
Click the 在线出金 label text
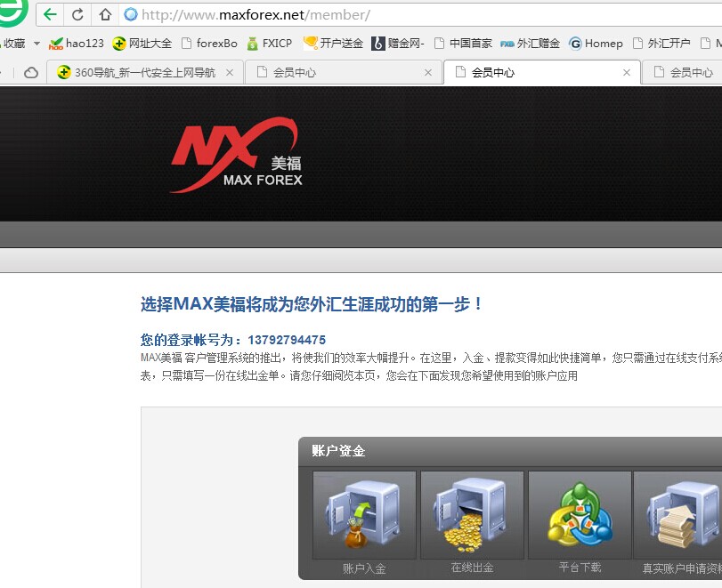[x=472, y=568]
